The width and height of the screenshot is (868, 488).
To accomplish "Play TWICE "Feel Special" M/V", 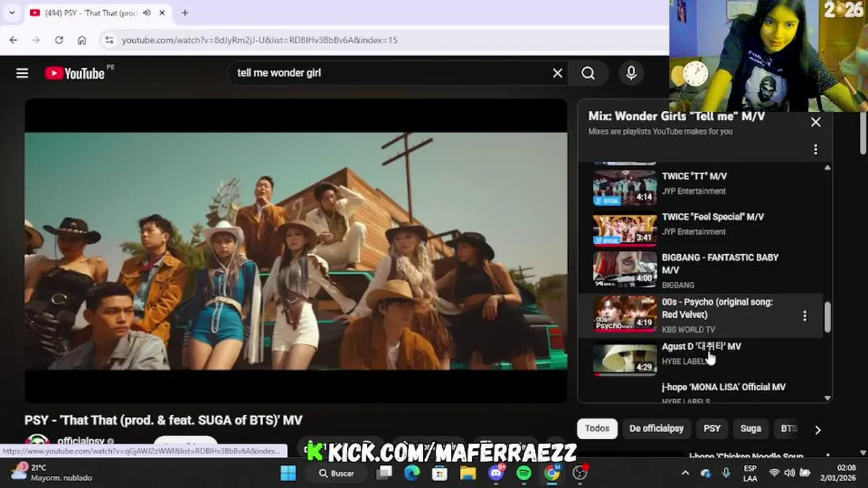I will (713, 217).
